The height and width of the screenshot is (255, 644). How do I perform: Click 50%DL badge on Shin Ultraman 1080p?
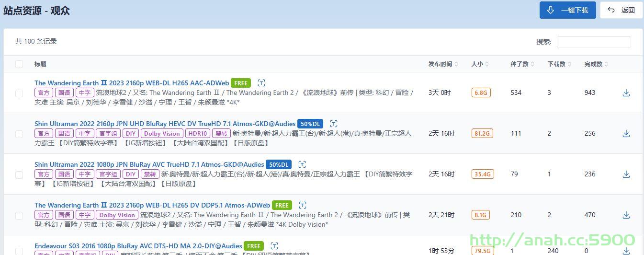pos(279,164)
